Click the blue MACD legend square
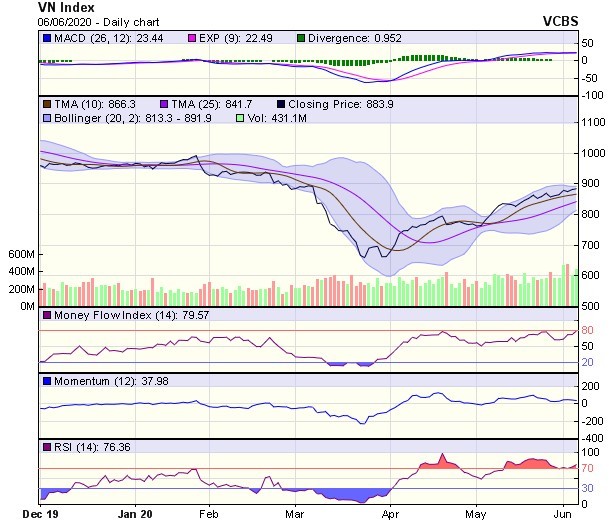Image resolution: width=609 pixels, height=525 pixels. (46, 39)
